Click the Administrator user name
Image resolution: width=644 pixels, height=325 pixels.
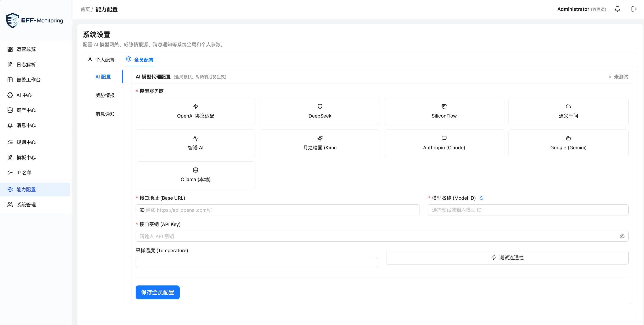[573, 9]
